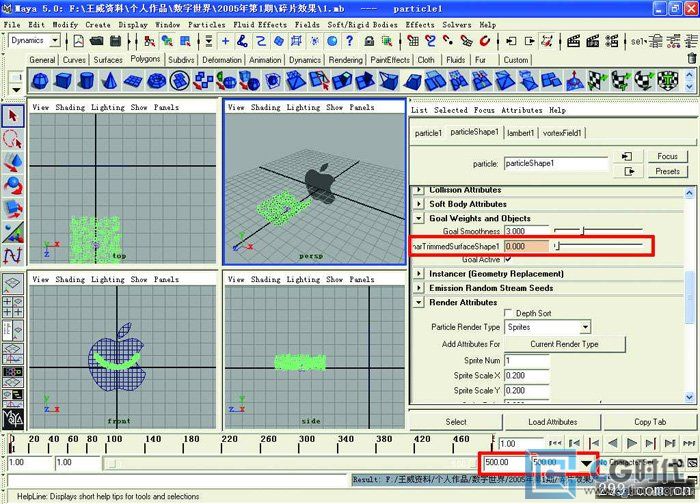Viewport: 700px width, 504px height.
Task: Click the render current frame clapper icon
Action: [573, 42]
